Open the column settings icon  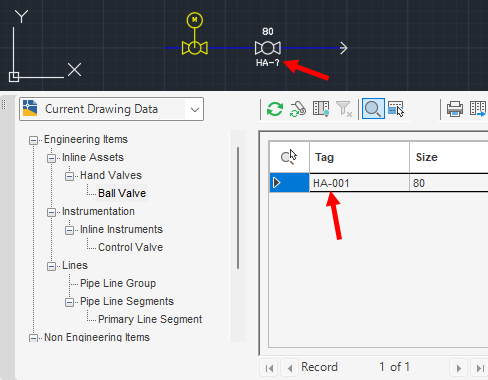(x=321, y=109)
